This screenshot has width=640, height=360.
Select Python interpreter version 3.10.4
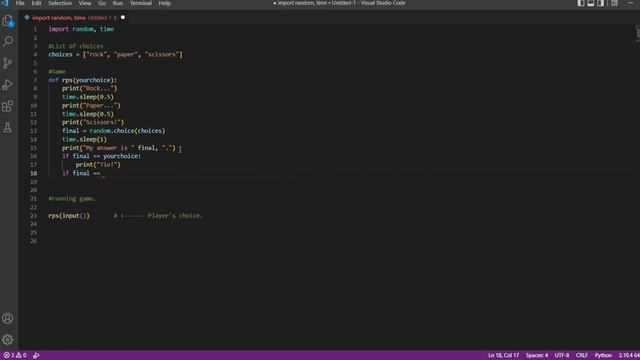tap(629, 355)
